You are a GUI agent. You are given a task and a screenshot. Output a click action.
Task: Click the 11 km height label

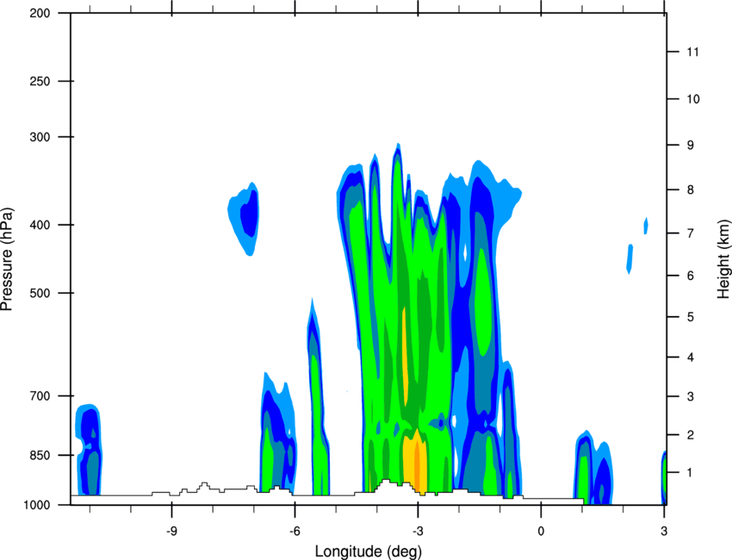pos(693,52)
